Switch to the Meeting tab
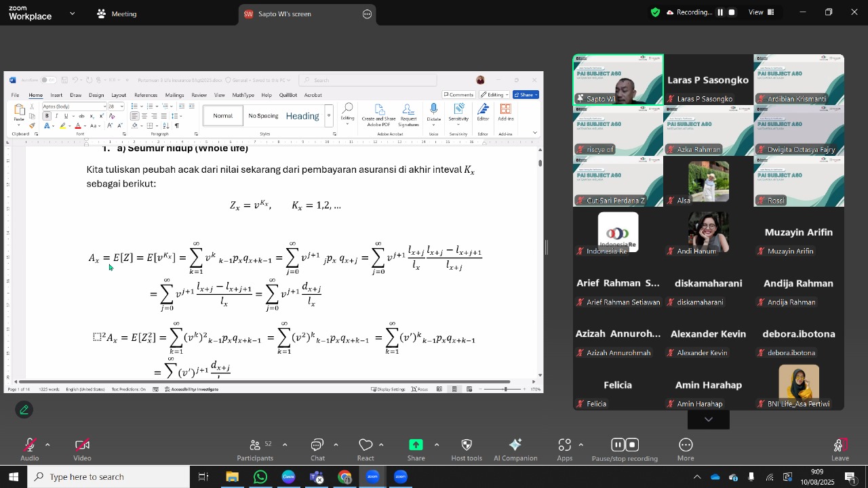This screenshot has width=868, height=488. (x=117, y=14)
